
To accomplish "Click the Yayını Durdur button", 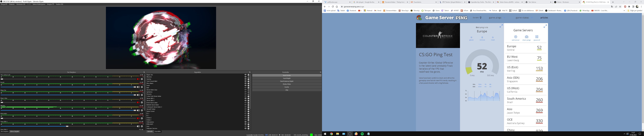I will pos(287,75).
